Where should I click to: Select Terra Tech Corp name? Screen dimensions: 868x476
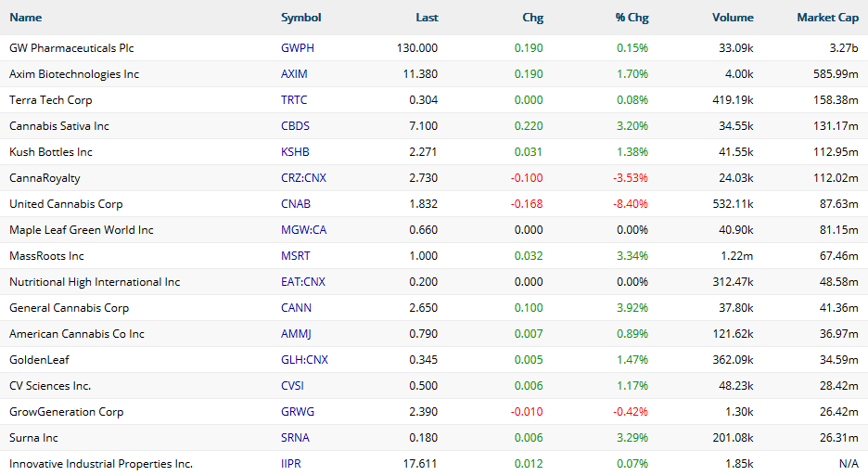51,100
